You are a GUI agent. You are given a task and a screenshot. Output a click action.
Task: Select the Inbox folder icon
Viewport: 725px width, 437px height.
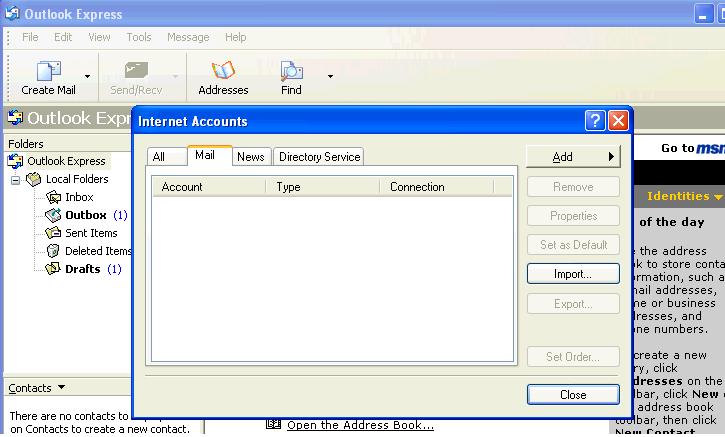(x=53, y=197)
